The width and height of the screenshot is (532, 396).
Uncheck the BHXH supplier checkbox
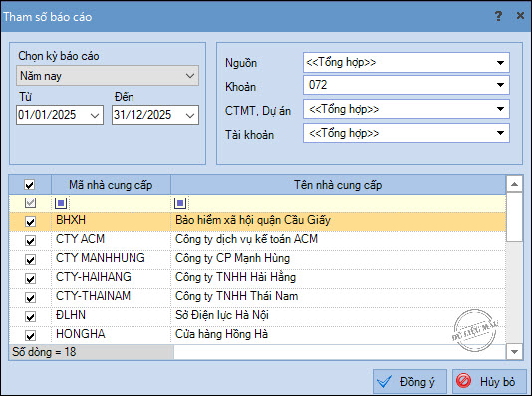point(30,222)
